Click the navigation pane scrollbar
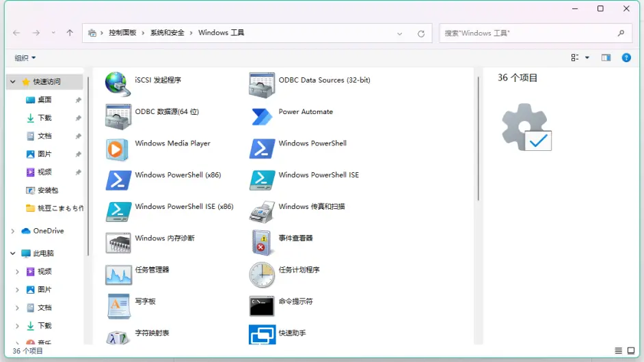644x362 pixels. click(x=88, y=166)
